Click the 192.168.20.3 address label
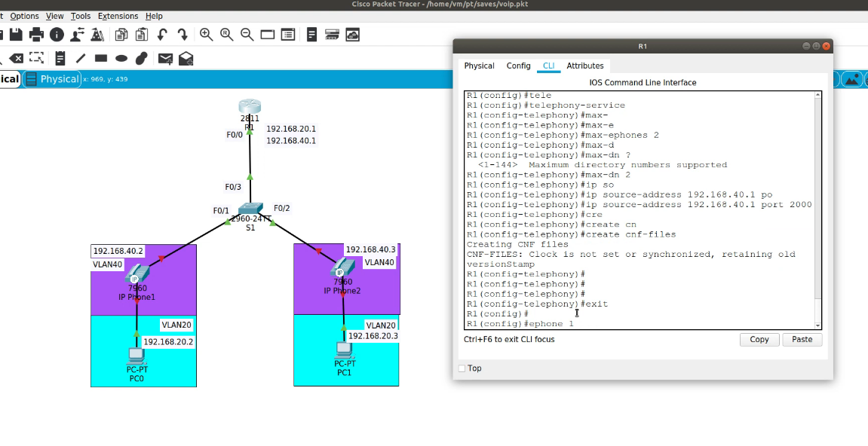This screenshot has height=446, width=868. click(373, 336)
